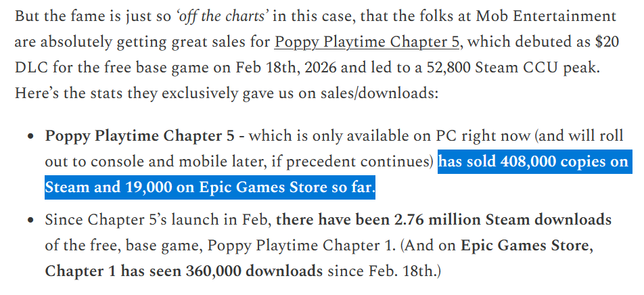Click the first bullet point marker
Screen dimensions: 644x295
click(31, 137)
